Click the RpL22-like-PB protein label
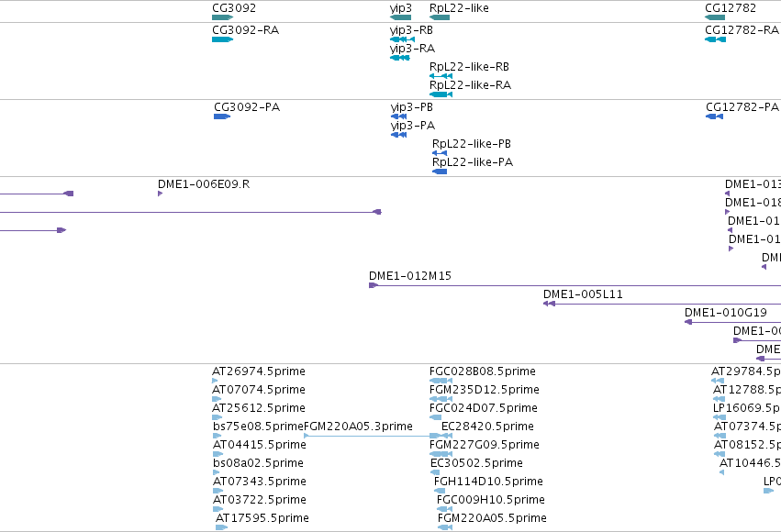The height and width of the screenshot is (532, 781). click(x=471, y=144)
